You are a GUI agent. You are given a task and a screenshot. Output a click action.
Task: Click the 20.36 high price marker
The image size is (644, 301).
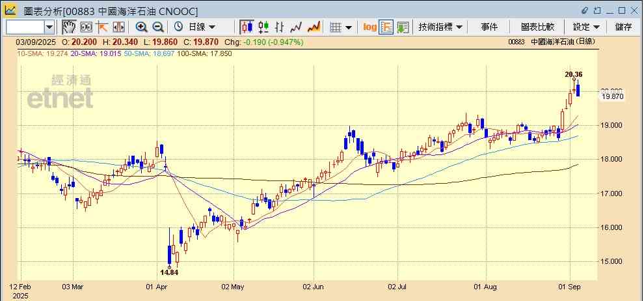pos(573,74)
